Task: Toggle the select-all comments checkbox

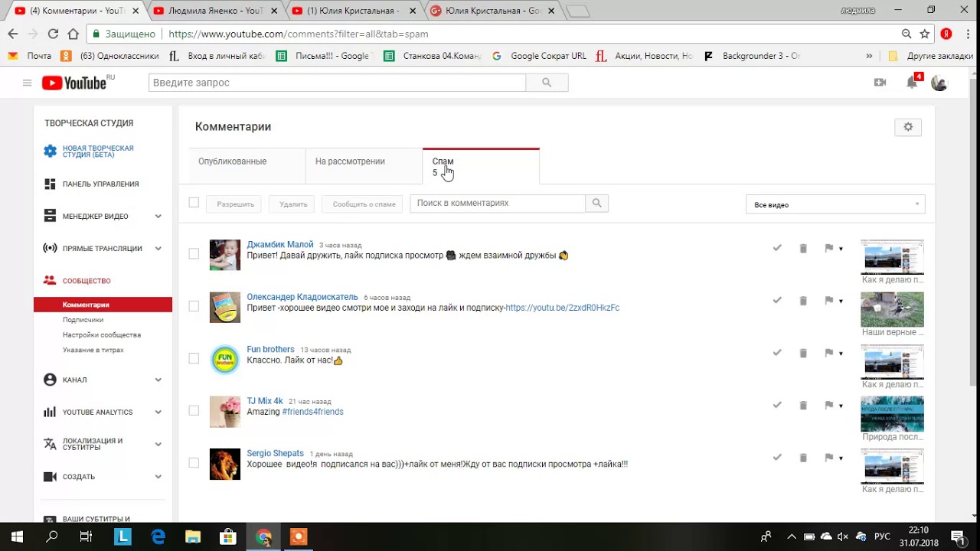Action: [194, 203]
